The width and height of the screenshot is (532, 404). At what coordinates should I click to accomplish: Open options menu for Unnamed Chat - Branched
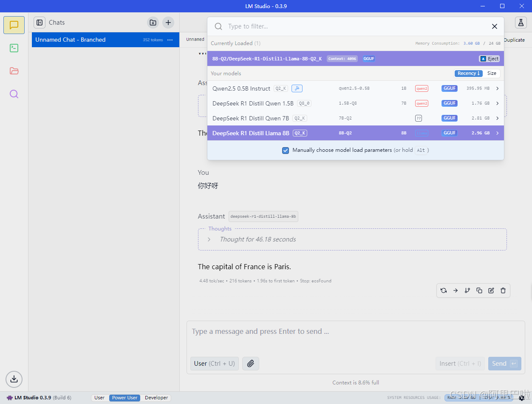click(170, 40)
